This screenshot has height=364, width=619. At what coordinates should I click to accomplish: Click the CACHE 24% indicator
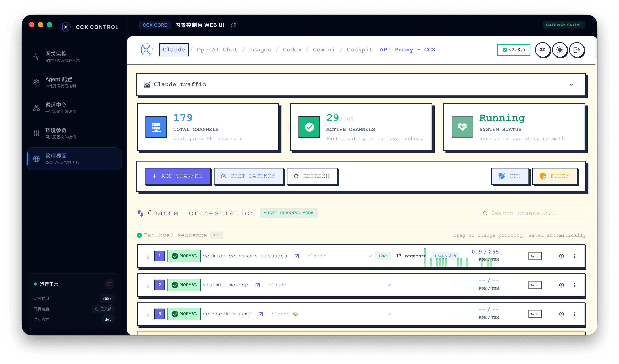click(x=445, y=256)
